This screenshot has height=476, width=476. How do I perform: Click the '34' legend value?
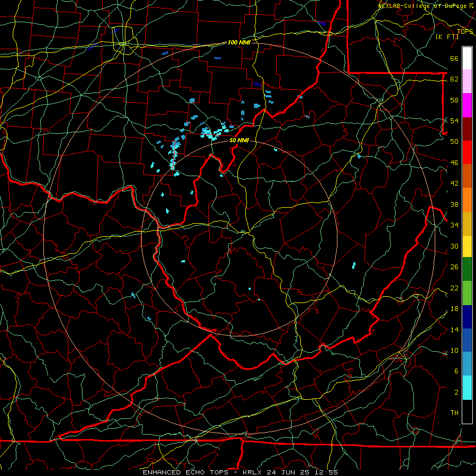(454, 225)
